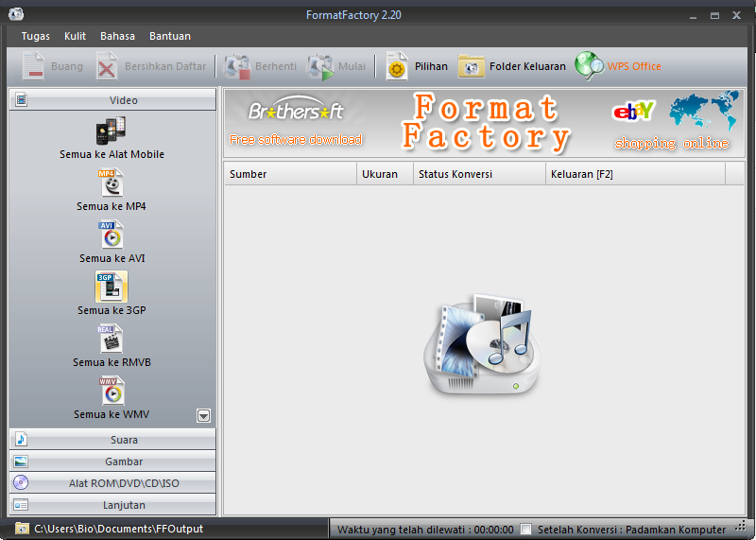Open Pilihan options gear icon
The width and height of the screenshot is (756, 540).
coord(397,66)
